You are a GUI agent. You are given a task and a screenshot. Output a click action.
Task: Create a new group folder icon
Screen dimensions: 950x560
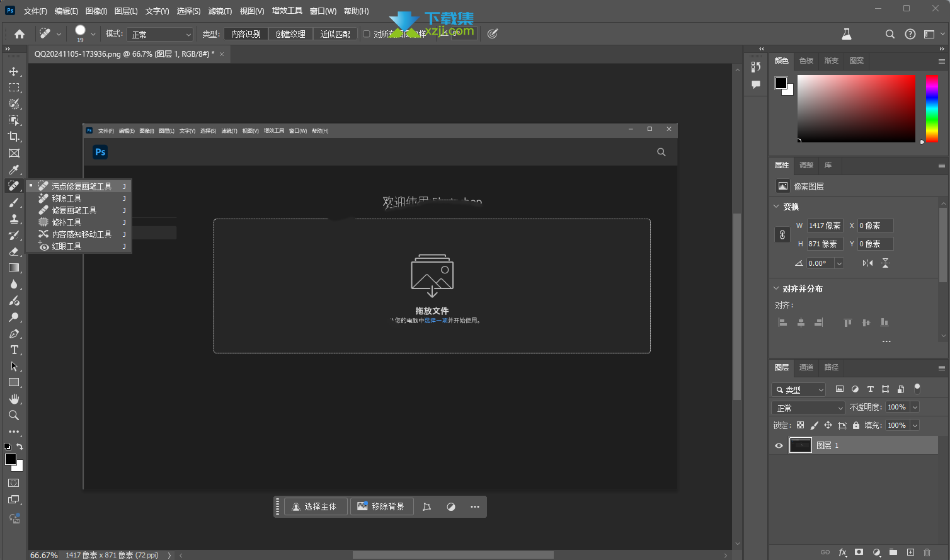(x=893, y=552)
